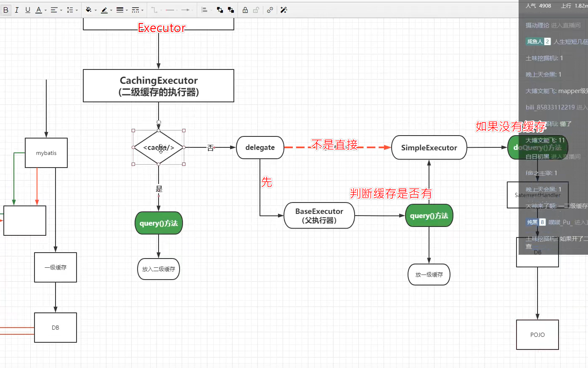This screenshot has width=588, height=368.
Task: Select the SimpleExecutor shape
Action: click(429, 147)
